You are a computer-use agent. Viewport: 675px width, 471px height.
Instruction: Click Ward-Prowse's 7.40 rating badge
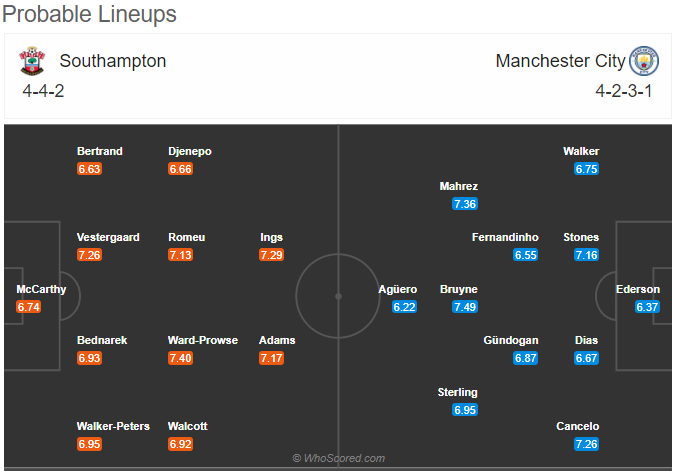[180, 358]
